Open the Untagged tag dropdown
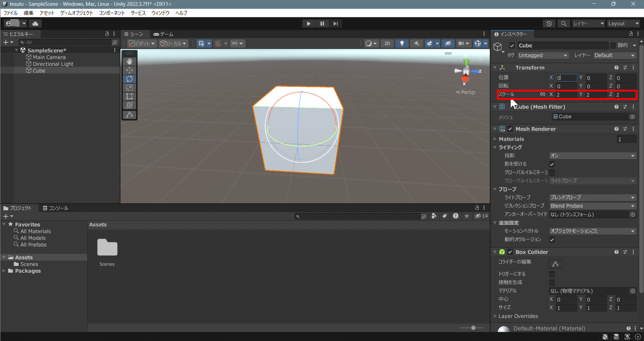The width and height of the screenshot is (644, 341). (x=543, y=55)
